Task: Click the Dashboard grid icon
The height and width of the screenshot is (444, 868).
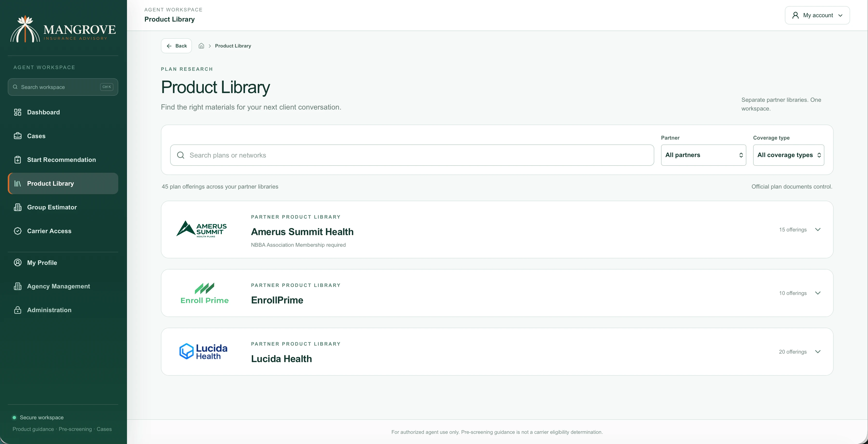Action: (x=17, y=112)
